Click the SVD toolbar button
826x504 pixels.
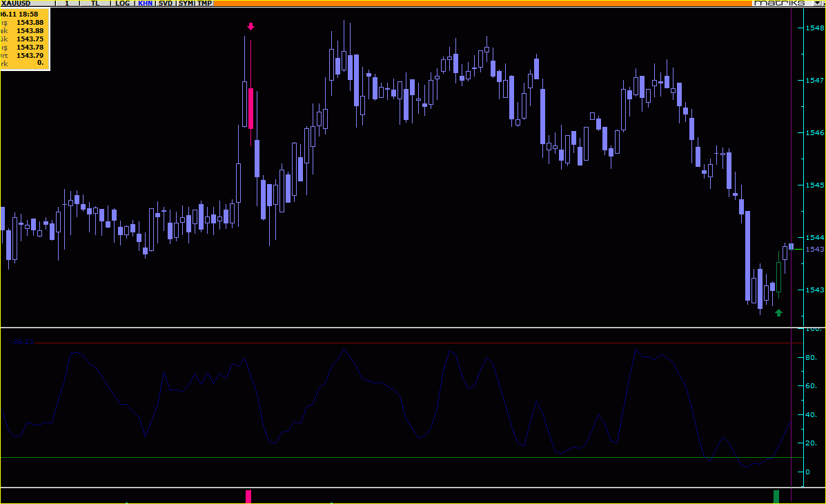[166, 3]
